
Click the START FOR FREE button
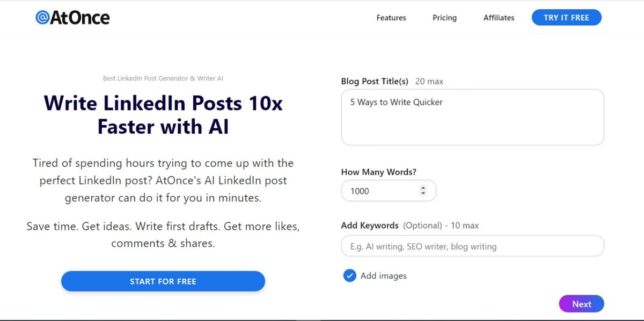click(163, 281)
